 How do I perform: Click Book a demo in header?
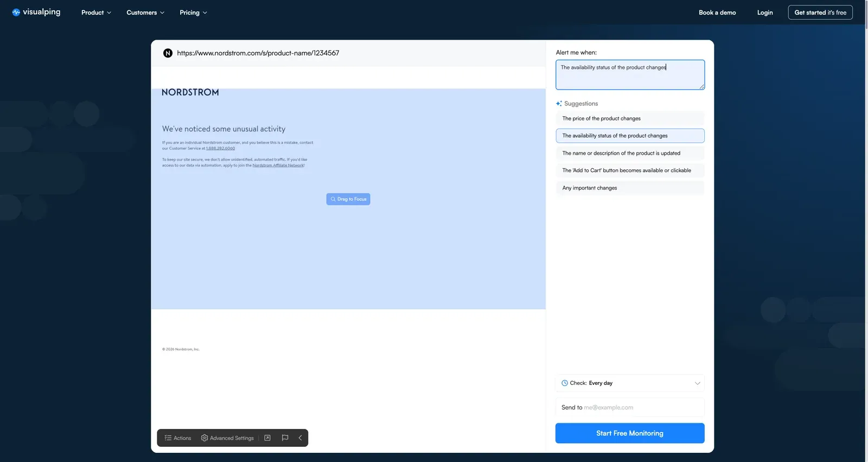[x=717, y=12]
